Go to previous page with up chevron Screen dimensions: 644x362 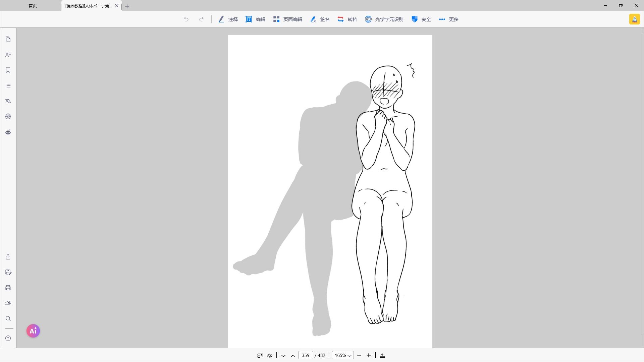293,356
